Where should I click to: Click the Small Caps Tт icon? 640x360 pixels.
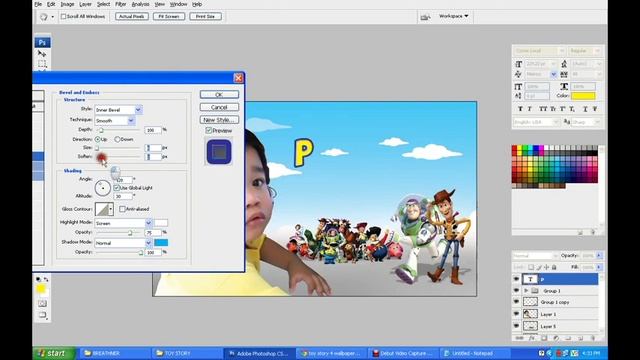point(553,109)
